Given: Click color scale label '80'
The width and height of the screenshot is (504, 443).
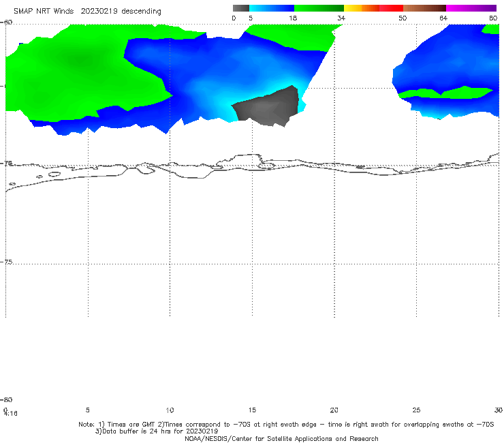Looking at the screenshot, I should (x=493, y=18).
